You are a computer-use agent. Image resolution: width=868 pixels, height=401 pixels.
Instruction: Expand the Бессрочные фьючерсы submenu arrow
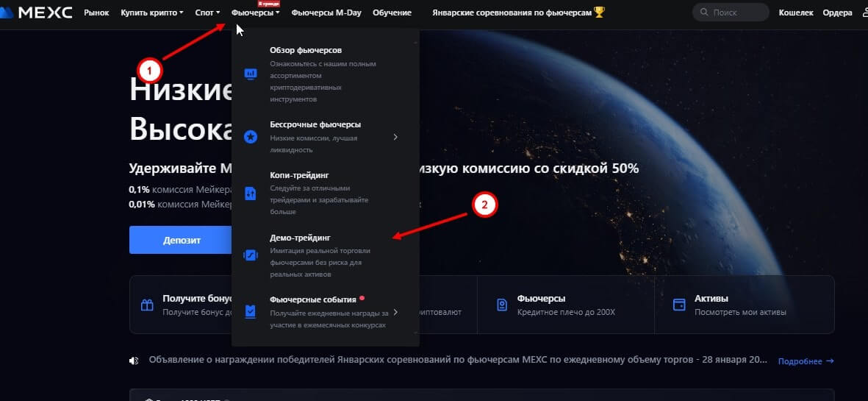click(x=395, y=137)
